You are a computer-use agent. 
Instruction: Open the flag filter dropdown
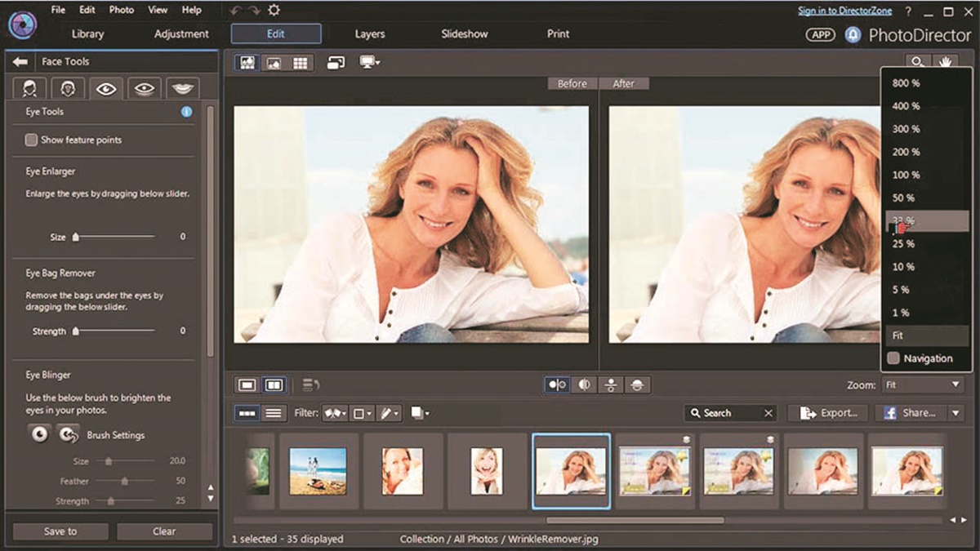click(x=334, y=413)
